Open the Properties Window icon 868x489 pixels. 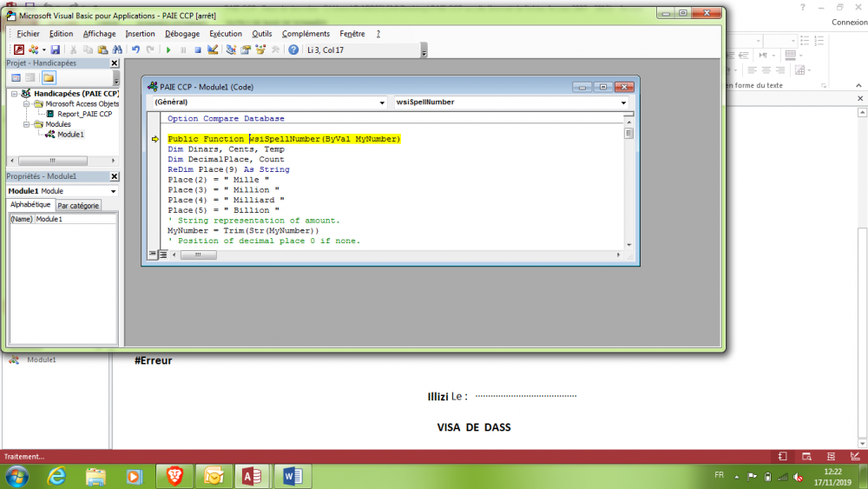click(x=246, y=50)
